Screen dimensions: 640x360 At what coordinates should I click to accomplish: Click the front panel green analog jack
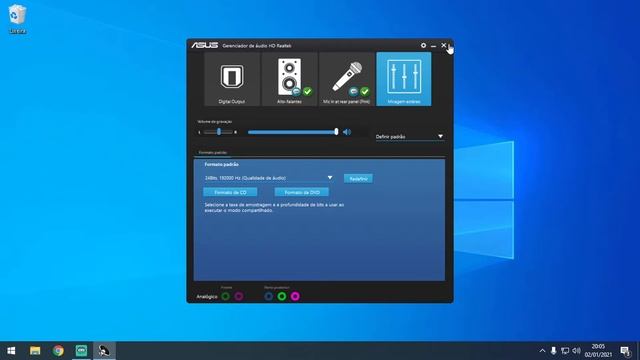coord(226,296)
